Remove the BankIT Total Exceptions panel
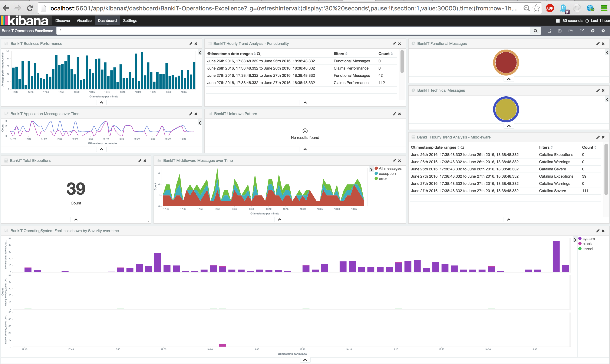The height and width of the screenshot is (364, 610). pyautogui.click(x=145, y=161)
